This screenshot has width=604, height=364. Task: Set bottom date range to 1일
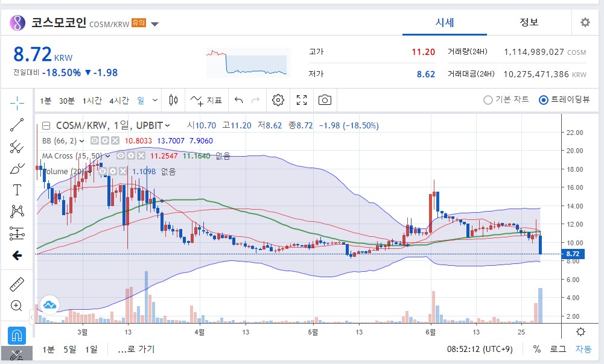91,350
